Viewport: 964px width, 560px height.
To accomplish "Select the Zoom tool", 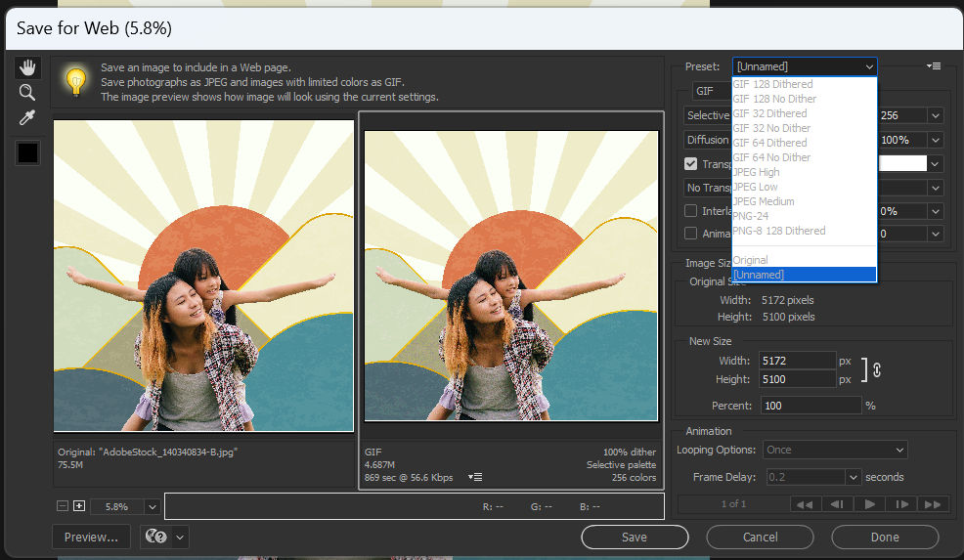I will coord(27,93).
